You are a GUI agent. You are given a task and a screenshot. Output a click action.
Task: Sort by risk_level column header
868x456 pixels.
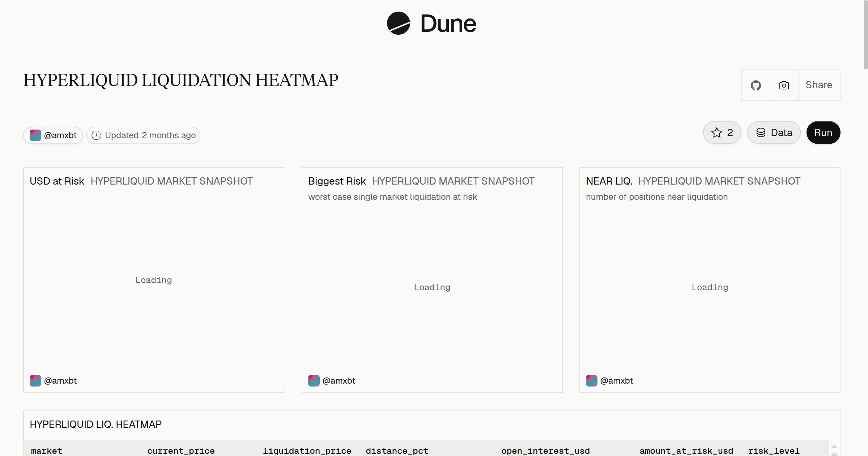click(x=774, y=451)
